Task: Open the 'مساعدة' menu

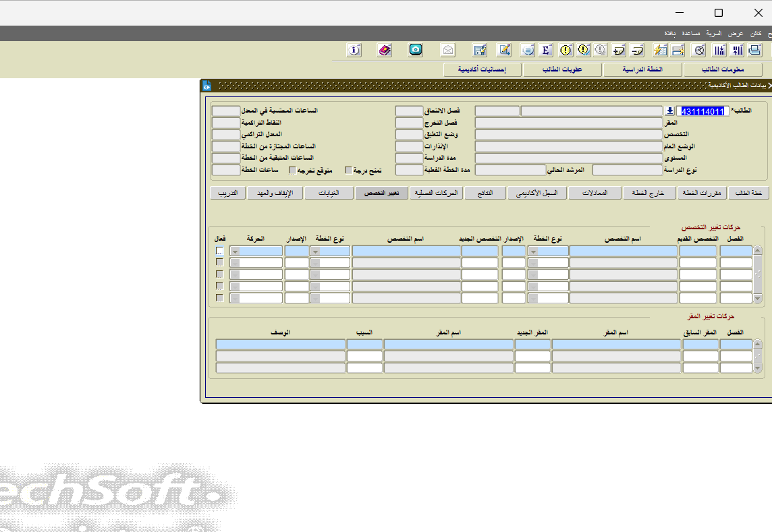Action: [x=690, y=33]
